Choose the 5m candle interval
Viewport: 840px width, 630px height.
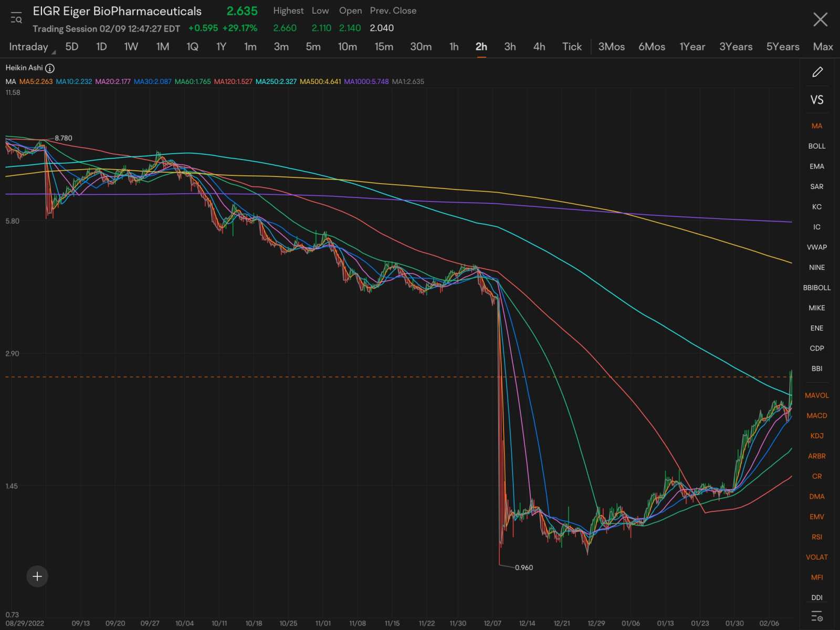(x=313, y=47)
